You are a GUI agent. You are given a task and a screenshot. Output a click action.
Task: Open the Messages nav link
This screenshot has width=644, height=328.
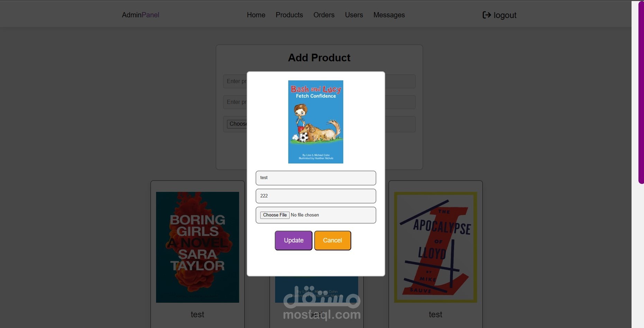pos(389,15)
